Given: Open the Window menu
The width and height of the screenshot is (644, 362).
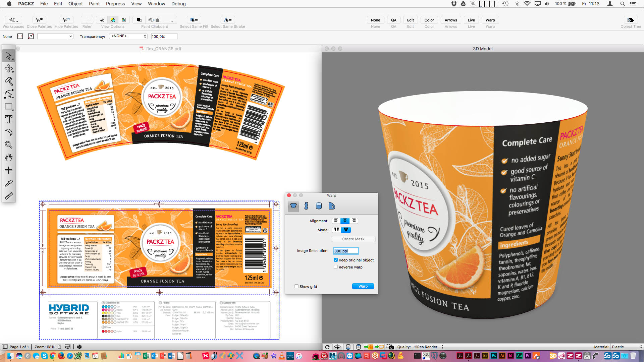Looking at the screenshot, I should pyautogui.click(x=156, y=4).
